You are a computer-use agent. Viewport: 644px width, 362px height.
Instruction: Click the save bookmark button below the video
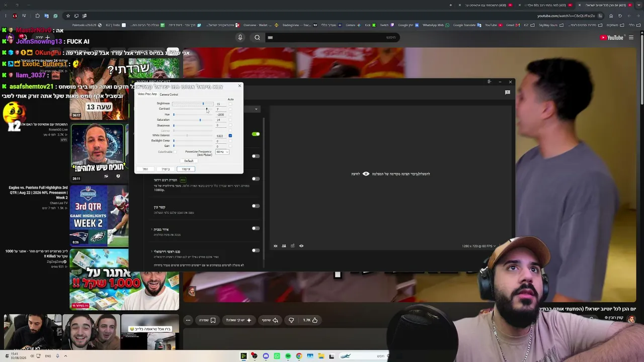coord(207,320)
